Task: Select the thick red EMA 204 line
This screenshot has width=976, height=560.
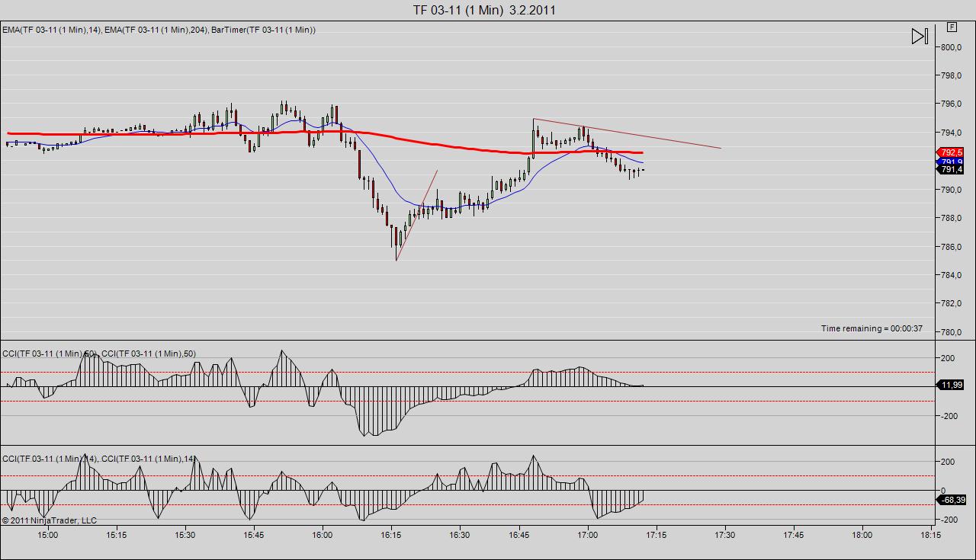Action: (x=396, y=139)
